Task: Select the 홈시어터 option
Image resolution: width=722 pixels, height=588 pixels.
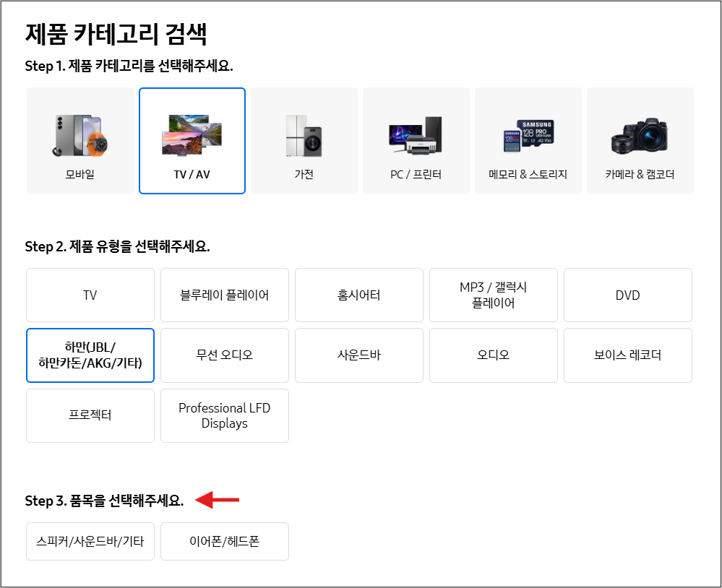Action: click(358, 295)
